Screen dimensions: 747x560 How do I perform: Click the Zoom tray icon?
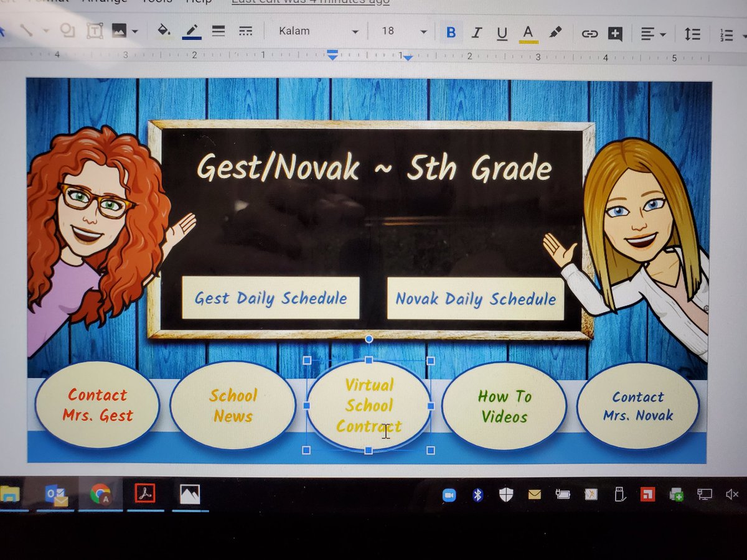tap(449, 495)
